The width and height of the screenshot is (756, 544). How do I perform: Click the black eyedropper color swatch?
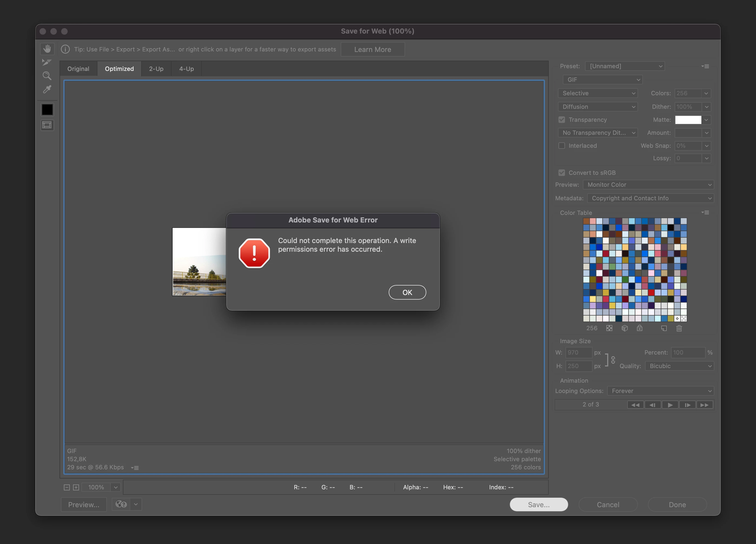point(47,110)
